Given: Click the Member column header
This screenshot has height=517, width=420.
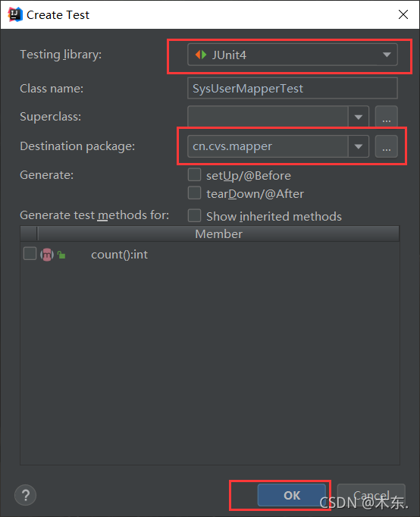Looking at the screenshot, I should [x=218, y=233].
